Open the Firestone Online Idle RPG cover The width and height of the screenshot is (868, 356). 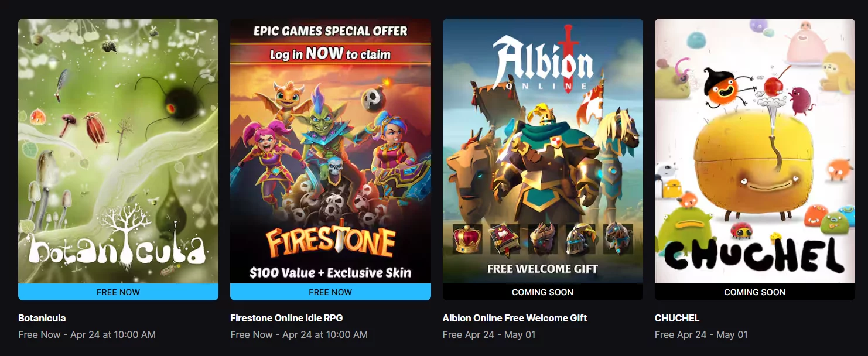coord(330,151)
